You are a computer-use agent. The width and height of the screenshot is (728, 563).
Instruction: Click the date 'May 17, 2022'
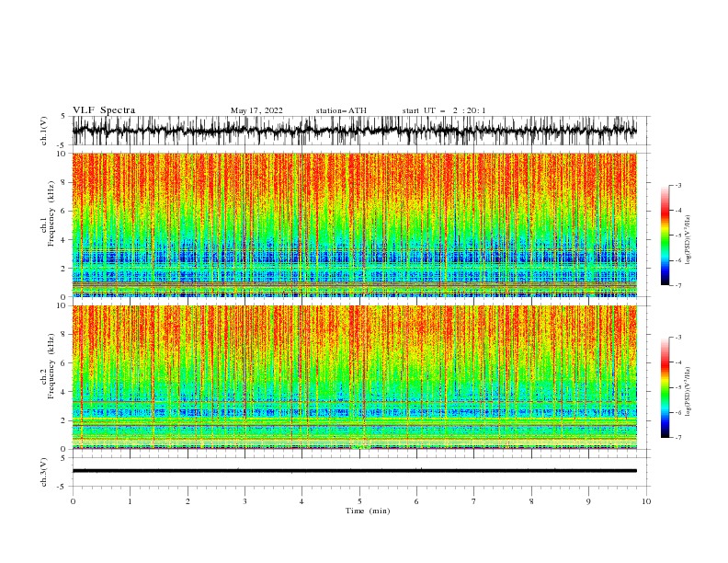(x=256, y=110)
